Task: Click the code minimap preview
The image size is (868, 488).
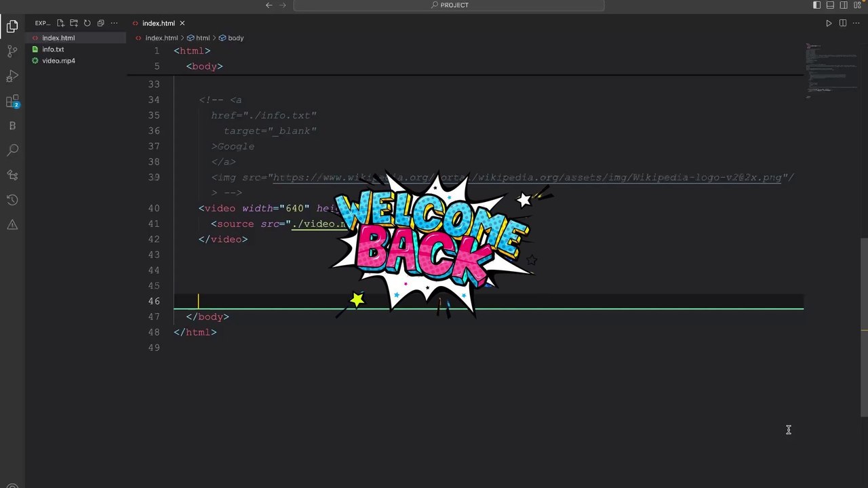Action: (x=832, y=71)
